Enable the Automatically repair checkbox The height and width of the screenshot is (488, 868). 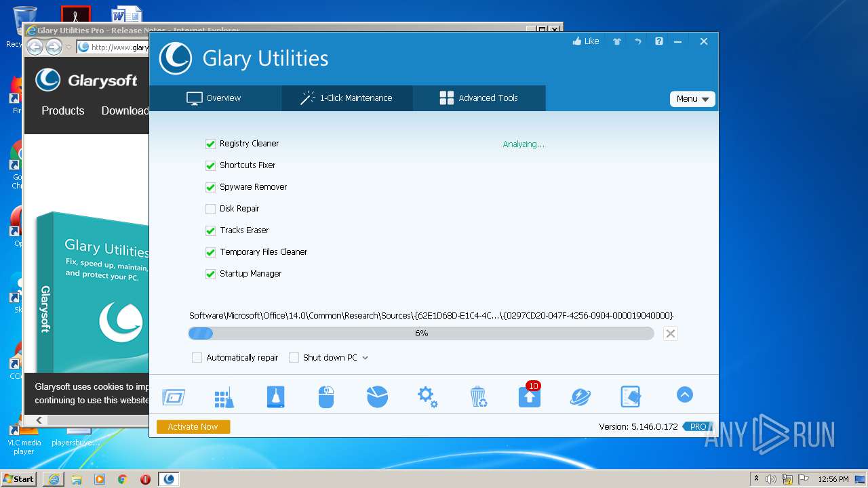[x=197, y=358]
